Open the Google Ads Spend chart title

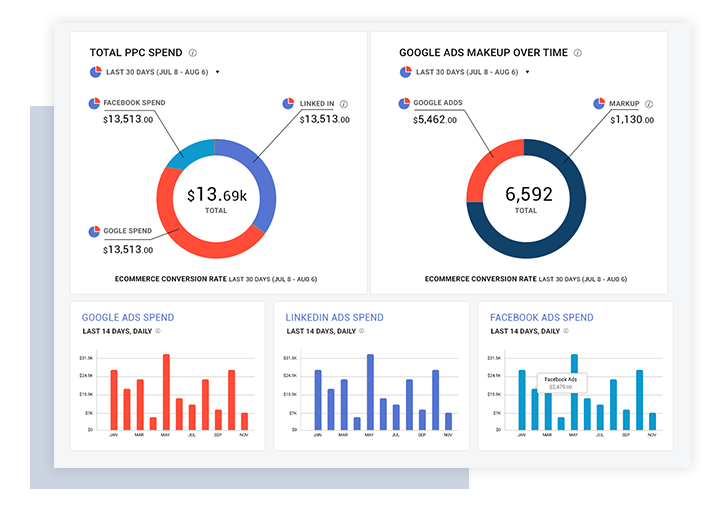click(x=128, y=318)
